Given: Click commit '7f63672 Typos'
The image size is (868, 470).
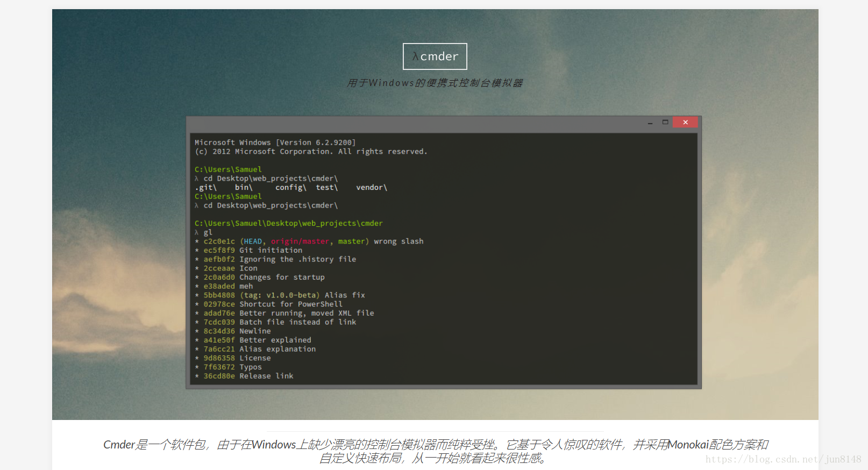Looking at the screenshot, I should pyautogui.click(x=228, y=367).
